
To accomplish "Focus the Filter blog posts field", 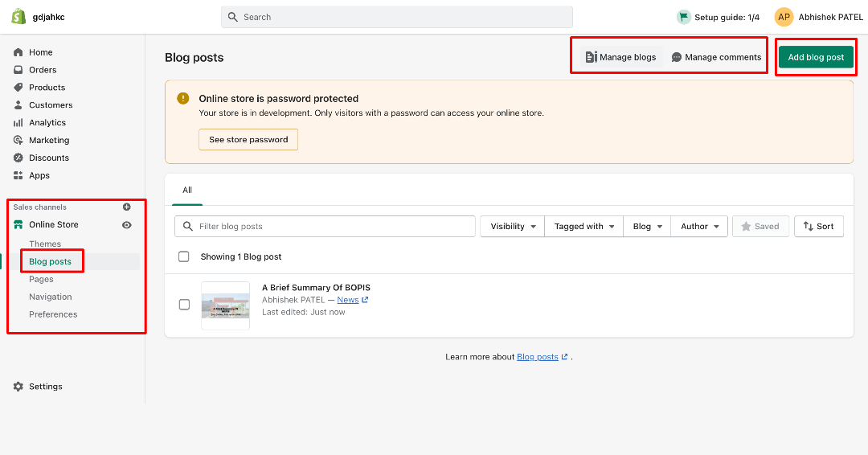I will 325,227.
